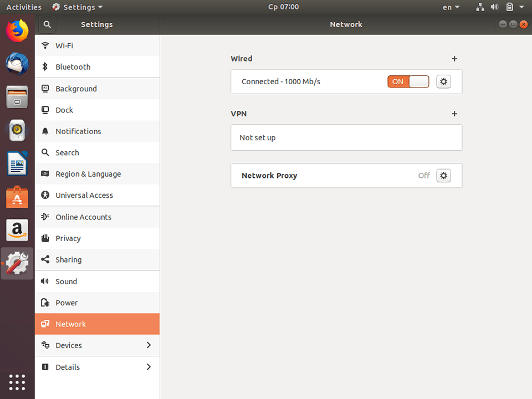The height and width of the screenshot is (399, 532).
Task: Click the Network Proxy Off toggle
Action: (424, 175)
